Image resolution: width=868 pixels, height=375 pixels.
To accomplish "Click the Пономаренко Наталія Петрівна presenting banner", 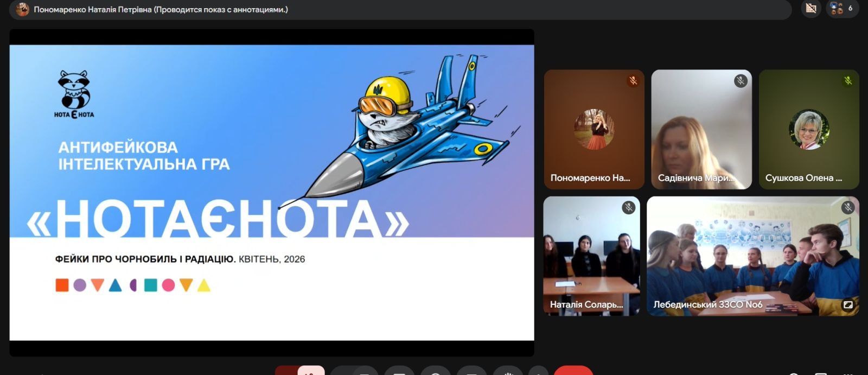I will tap(161, 9).
